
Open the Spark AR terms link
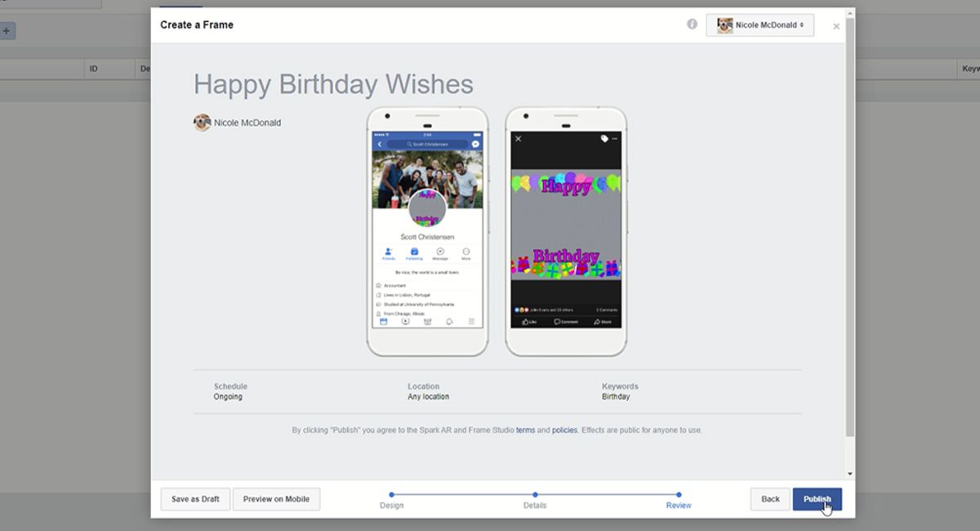(x=525, y=430)
